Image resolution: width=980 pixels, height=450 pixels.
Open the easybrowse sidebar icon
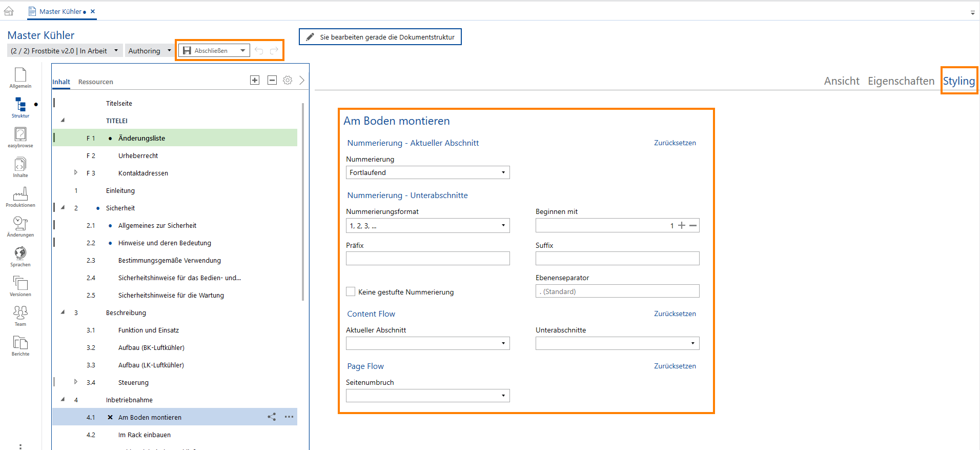pyautogui.click(x=21, y=137)
